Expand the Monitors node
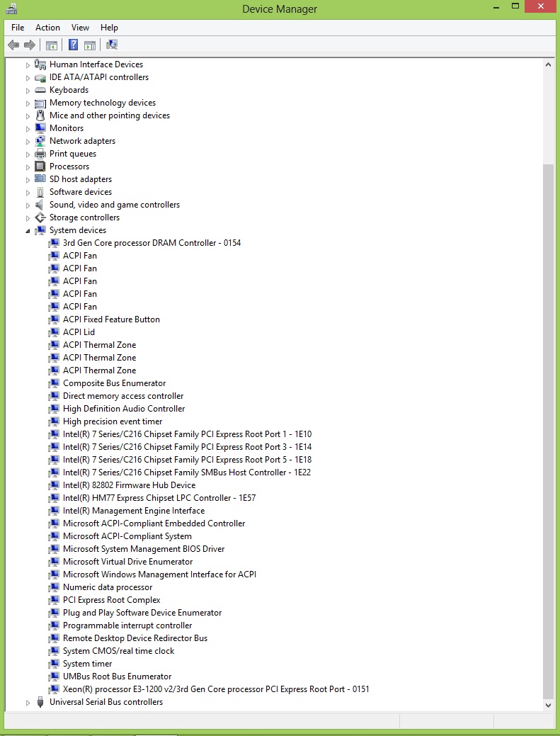Viewport: 560px width, 736px height. pyautogui.click(x=28, y=129)
